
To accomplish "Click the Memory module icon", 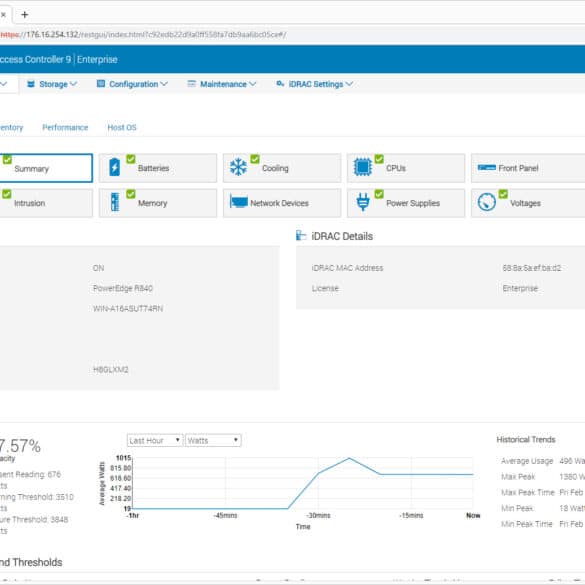I will (x=115, y=202).
